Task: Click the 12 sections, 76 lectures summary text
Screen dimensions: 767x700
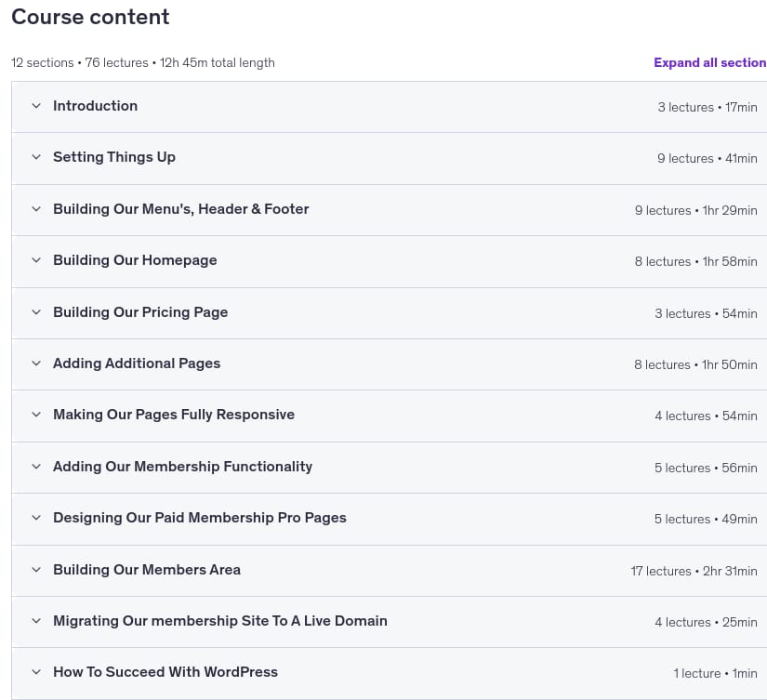Action: pyautogui.click(x=143, y=63)
